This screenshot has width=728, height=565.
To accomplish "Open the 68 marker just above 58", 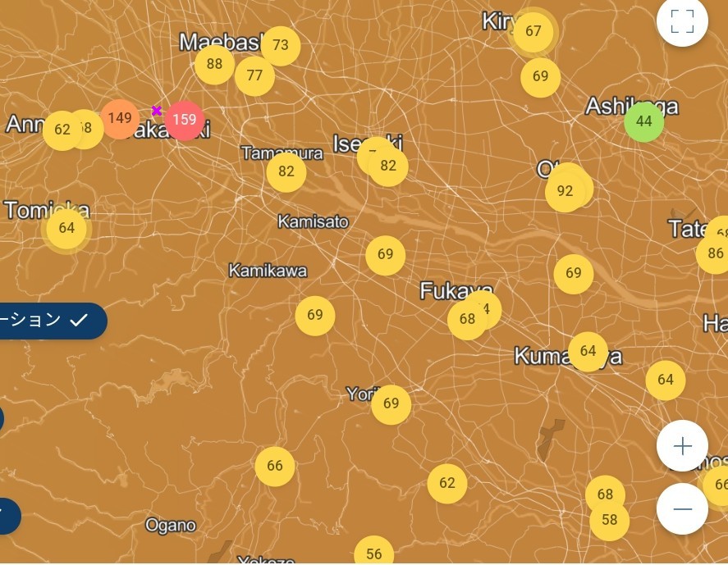I will pos(605,494).
